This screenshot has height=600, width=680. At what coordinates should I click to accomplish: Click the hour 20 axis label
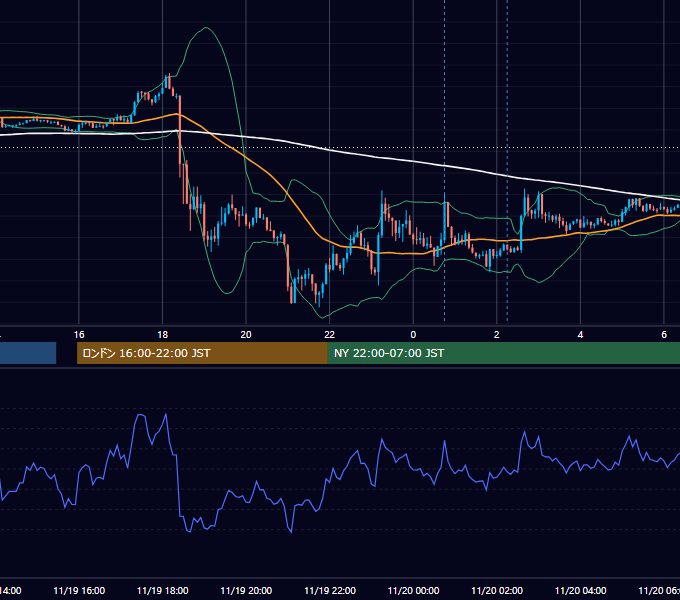click(246, 335)
